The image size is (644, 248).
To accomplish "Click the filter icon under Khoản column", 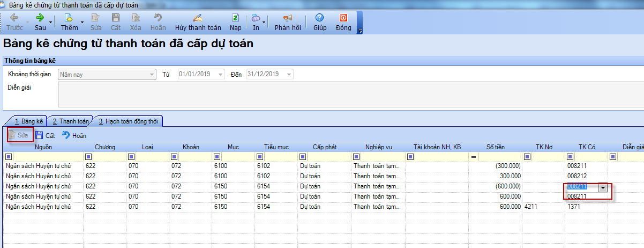I will (174, 157).
